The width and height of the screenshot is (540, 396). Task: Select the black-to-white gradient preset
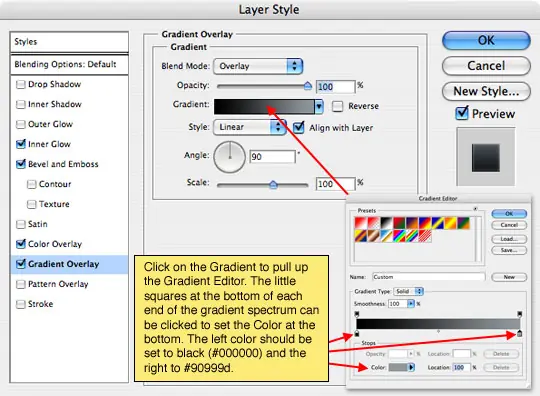(386, 223)
